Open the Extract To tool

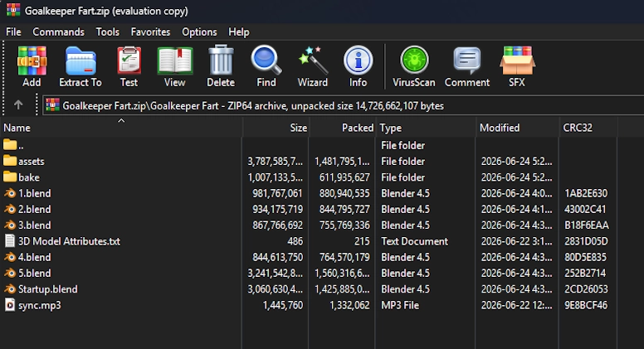pos(80,66)
